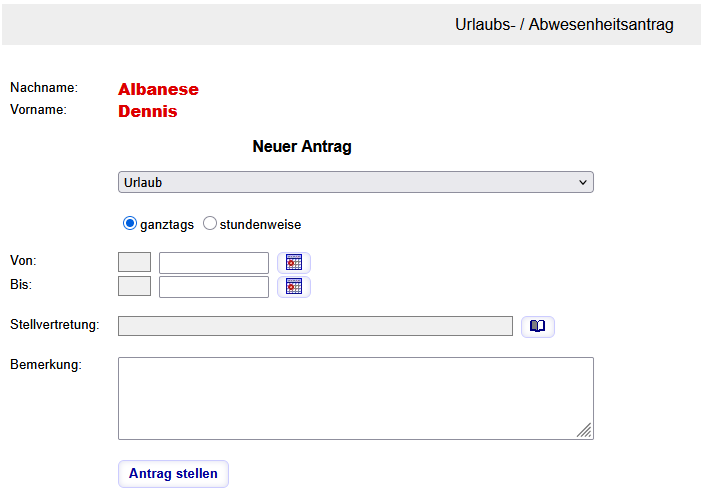
Task: Click the red surname Albanese
Action: 158,90
